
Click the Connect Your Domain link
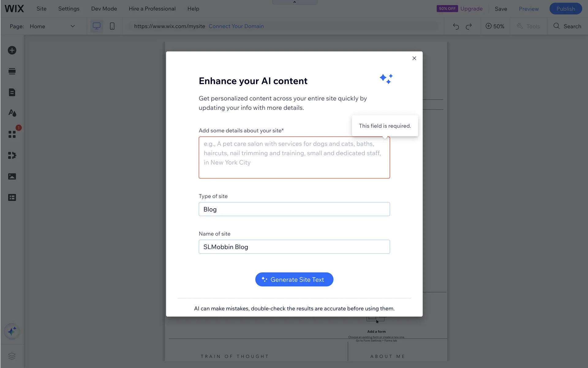[236, 26]
